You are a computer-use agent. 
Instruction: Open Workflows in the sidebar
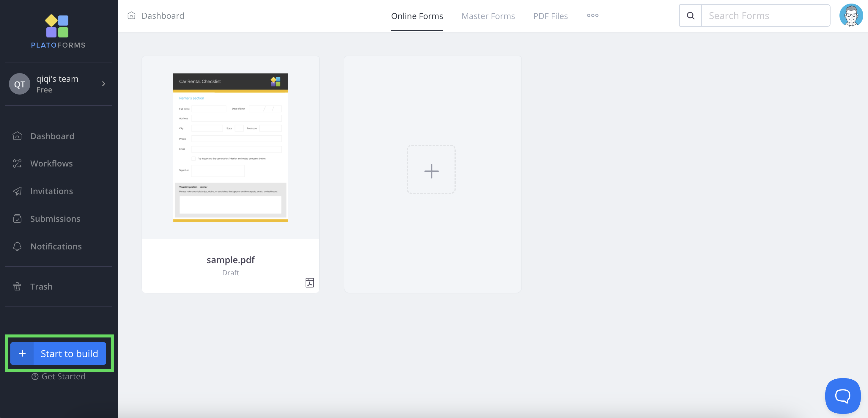pyautogui.click(x=51, y=164)
